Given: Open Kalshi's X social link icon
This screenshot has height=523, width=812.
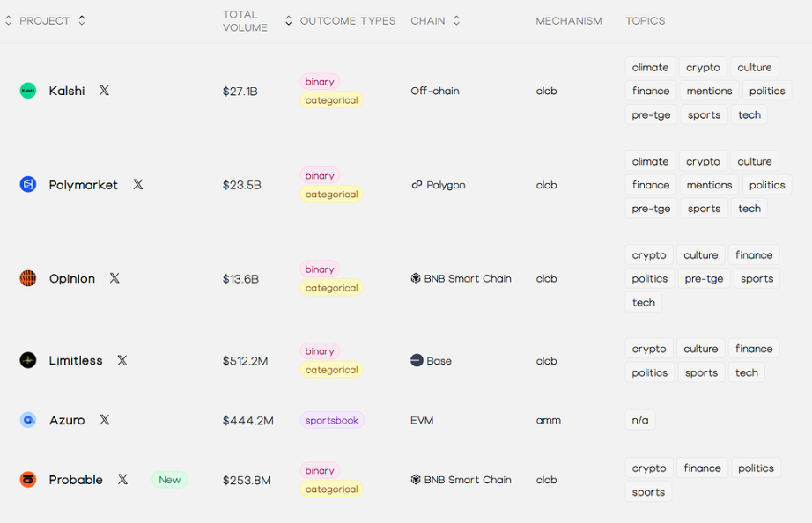Looking at the screenshot, I should [x=104, y=91].
